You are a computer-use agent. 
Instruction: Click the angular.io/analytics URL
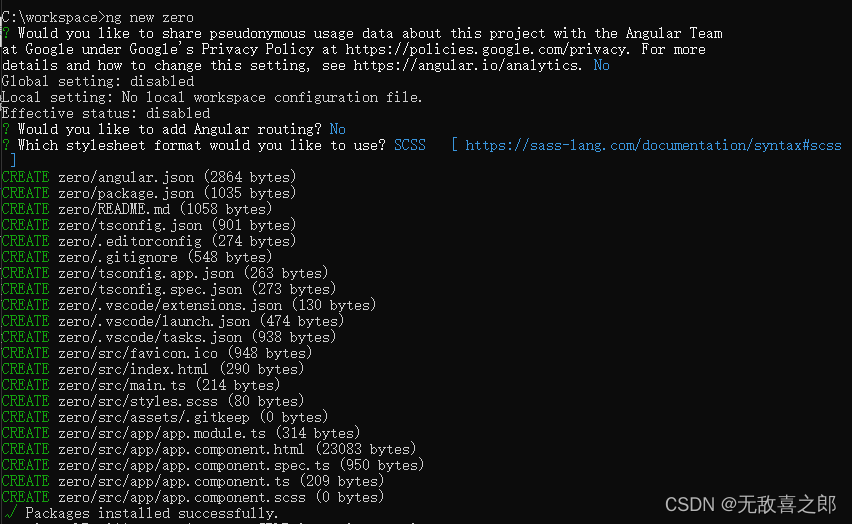pyautogui.click(x=465, y=65)
